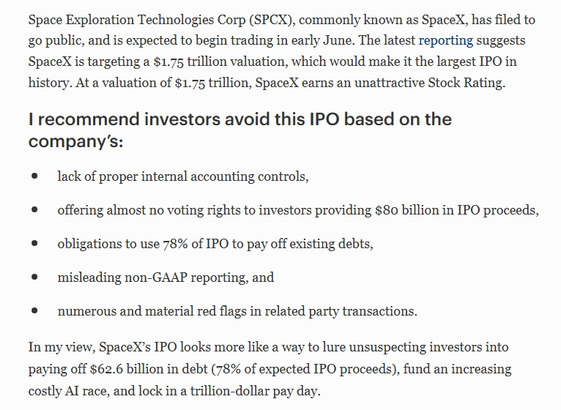Image resolution: width=561 pixels, height=410 pixels.
Task: Click the "unattractive Stock Rating" text
Action: (429, 83)
